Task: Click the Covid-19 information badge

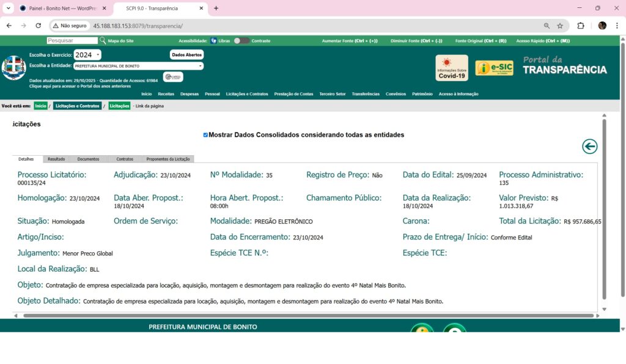Action: click(452, 68)
